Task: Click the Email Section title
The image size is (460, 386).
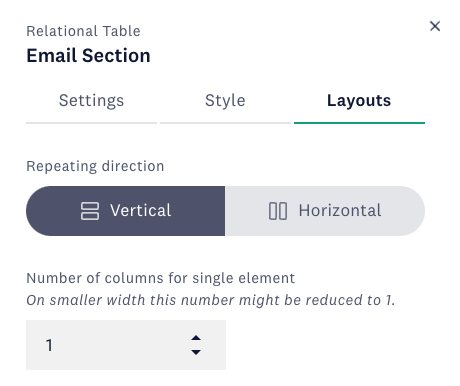Action: point(88,55)
